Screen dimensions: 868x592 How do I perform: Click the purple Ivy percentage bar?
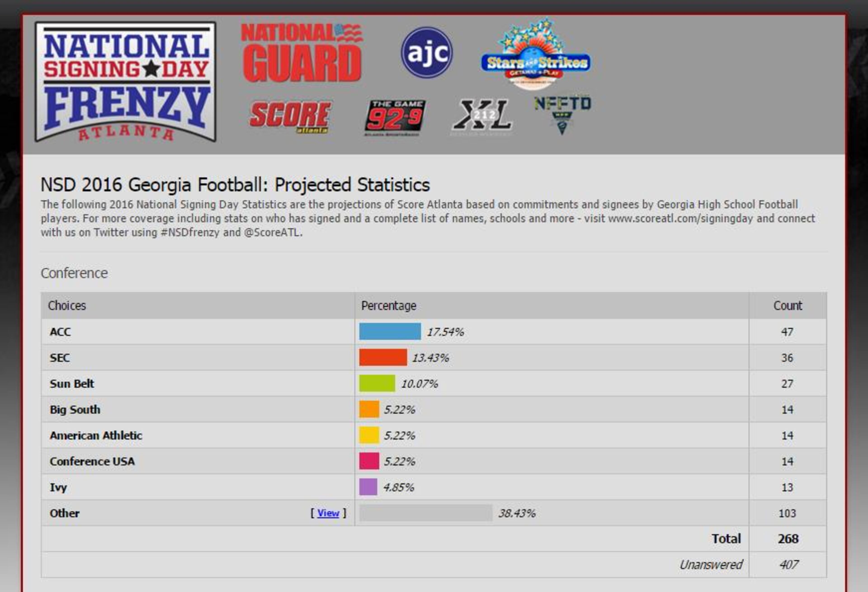(x=368, y=487)
